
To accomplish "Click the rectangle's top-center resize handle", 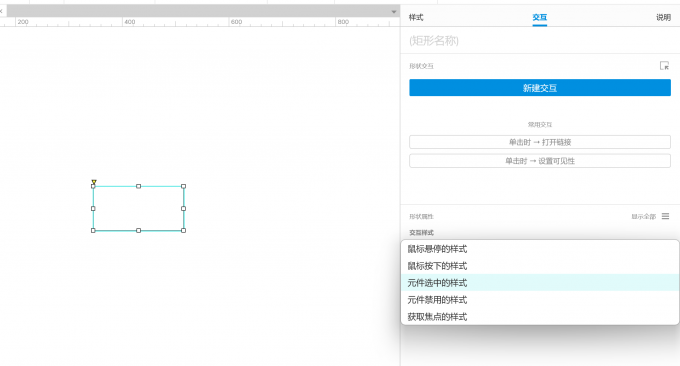I will click(138, 186).
